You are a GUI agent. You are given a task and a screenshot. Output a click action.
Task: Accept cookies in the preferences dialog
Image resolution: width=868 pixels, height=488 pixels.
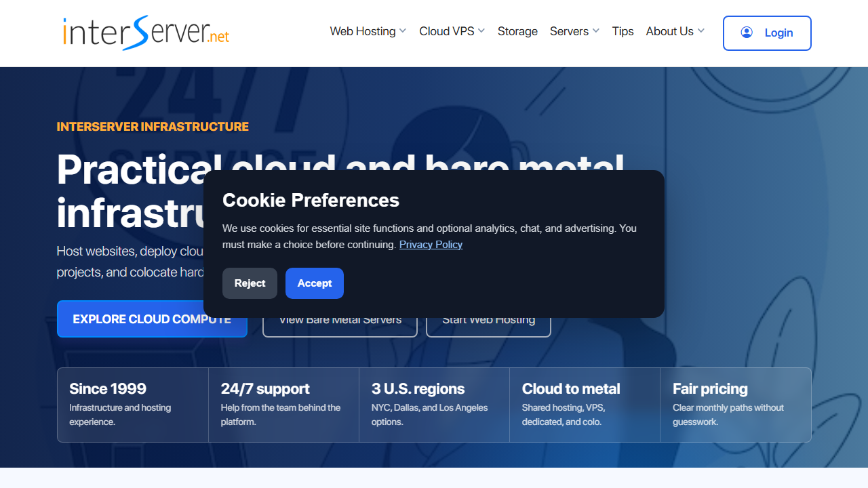coord(315,283)
